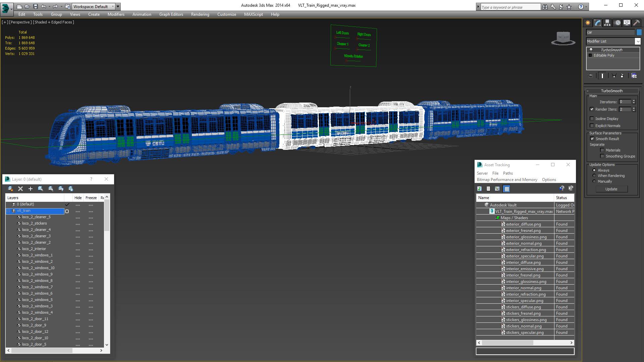Open the Motion command panel tab
644x362 pixels.
(x=618, y=23)
